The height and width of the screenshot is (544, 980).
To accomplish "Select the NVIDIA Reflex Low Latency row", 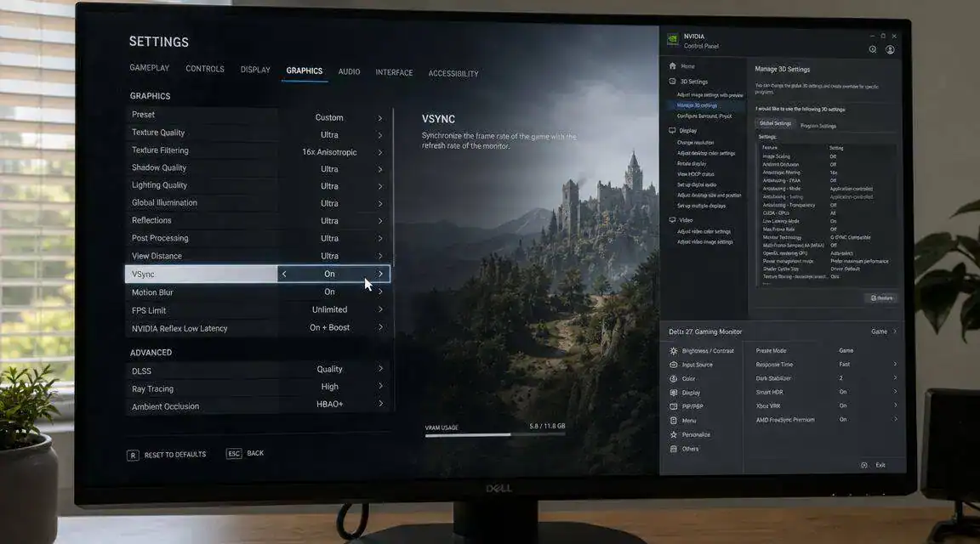I will 258,328.
